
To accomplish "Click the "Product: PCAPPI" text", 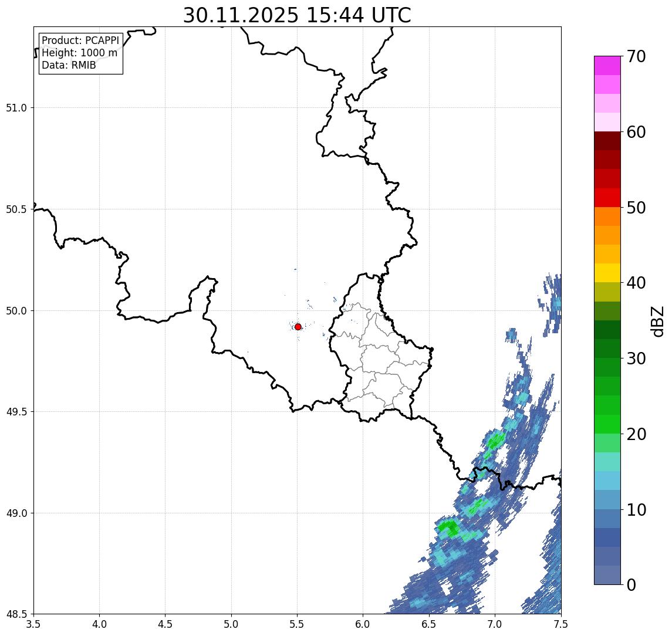I will [x=80, y=40].
